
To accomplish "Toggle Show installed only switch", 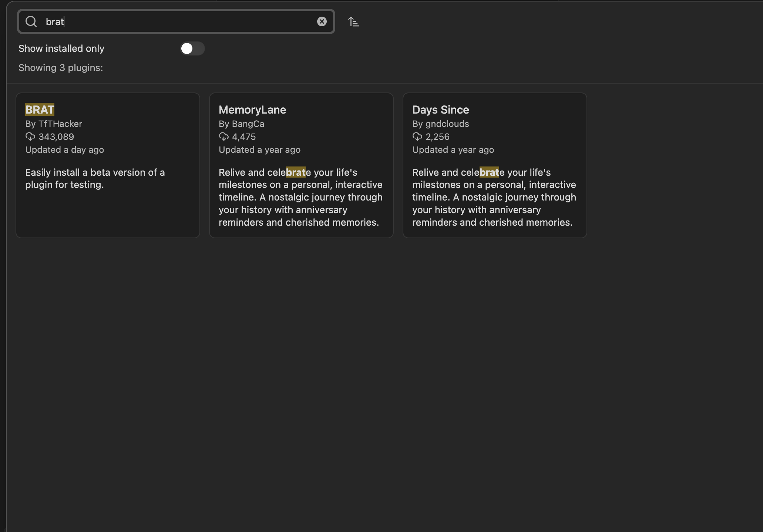I will coord(192,48).
